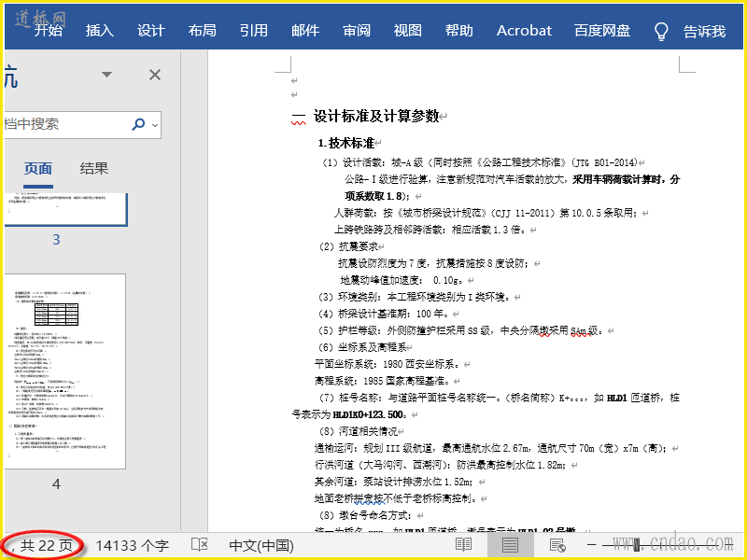
Task: Click the 中文(中国) language indicator
Action: [x=261, y=544]
